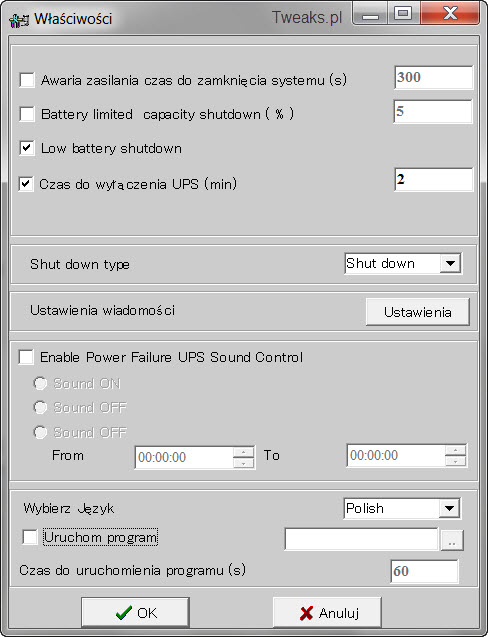Confirm with the OK button
The height and width of the screenshot is (637, 488).
(x=135, y=612)
